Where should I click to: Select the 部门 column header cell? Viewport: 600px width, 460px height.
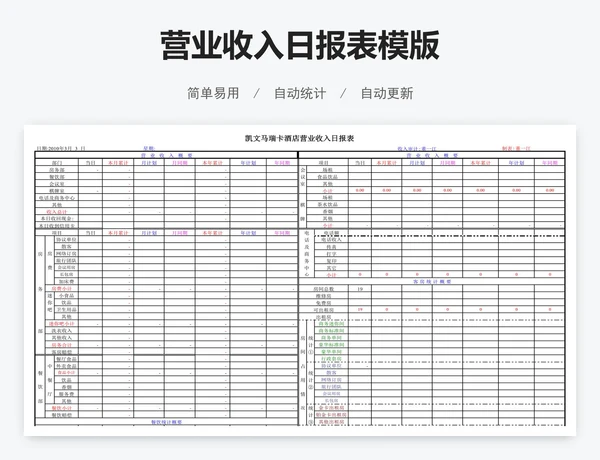pyautogui.click(x=57, y=163)
